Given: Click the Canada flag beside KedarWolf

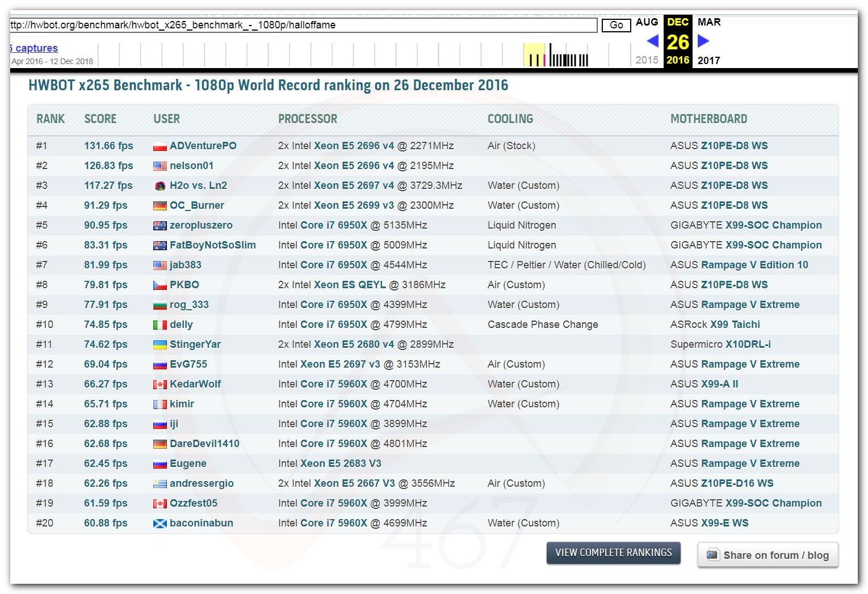Looking at the screenshot, I should [160, 385].
